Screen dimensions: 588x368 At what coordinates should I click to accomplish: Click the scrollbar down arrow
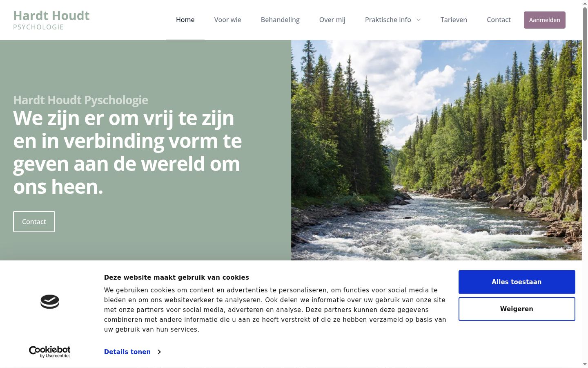pyautogui.click(x=585, y=364)
